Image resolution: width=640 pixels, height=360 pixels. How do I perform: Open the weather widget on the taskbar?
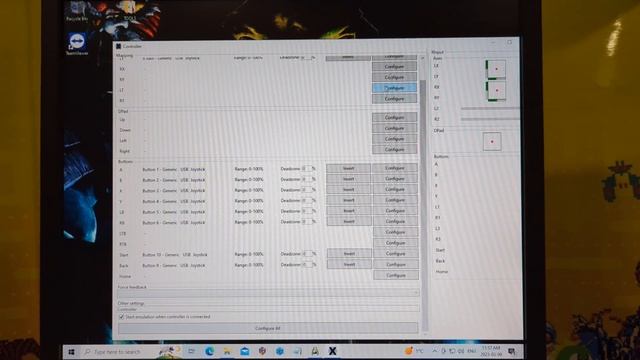point(414,351)
